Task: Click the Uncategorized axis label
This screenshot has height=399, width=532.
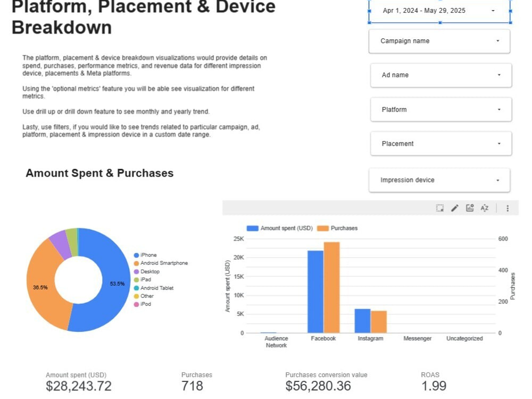Action: (464, 338)
